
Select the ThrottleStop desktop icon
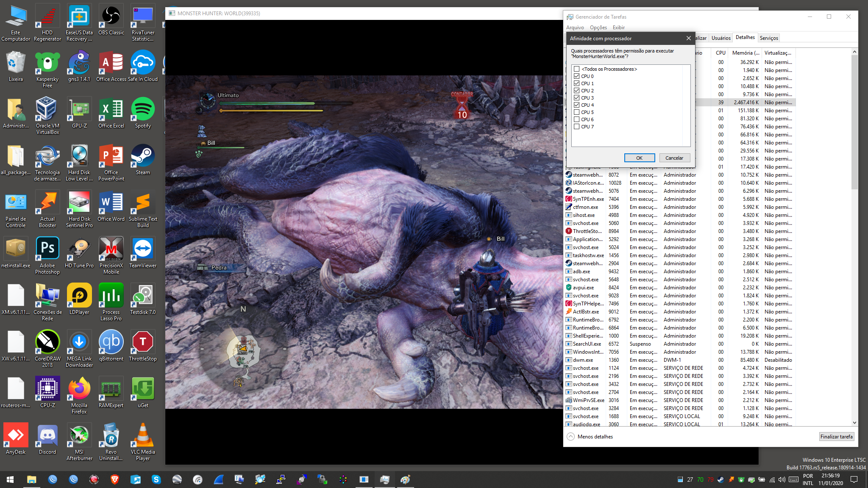[x=143, y=347]
